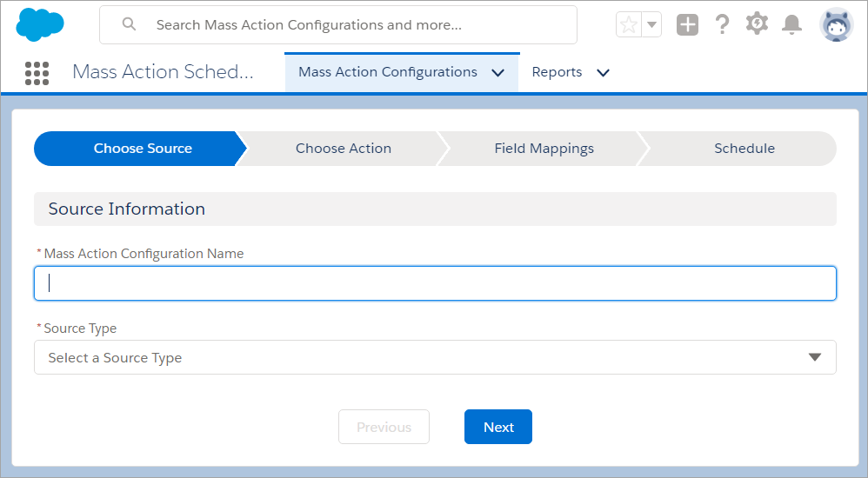Expand the Reports tab chevron

(x=604, y=72)
